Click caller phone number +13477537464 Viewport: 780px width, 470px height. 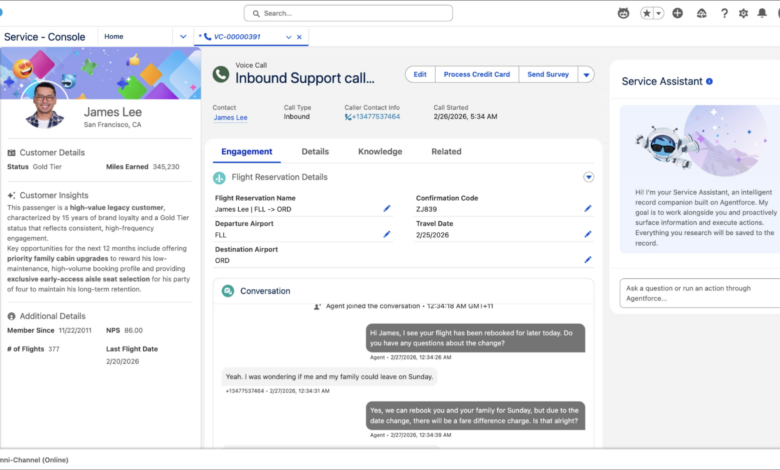pyautogui.click(x=376, y=116)
